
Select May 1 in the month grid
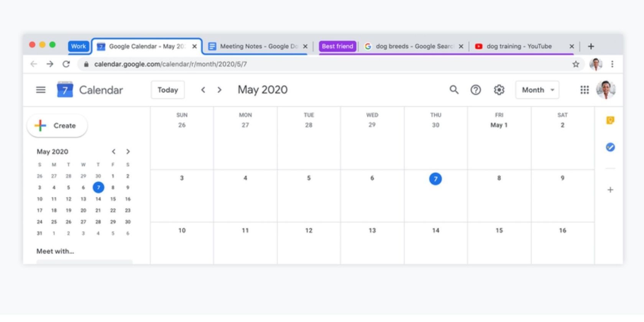(499, 125)
